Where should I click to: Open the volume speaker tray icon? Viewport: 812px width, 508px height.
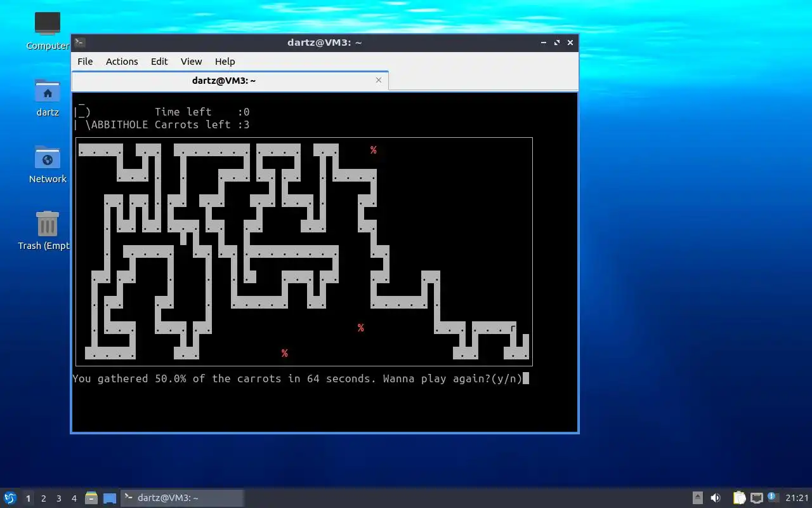click(x=716, y=498)
